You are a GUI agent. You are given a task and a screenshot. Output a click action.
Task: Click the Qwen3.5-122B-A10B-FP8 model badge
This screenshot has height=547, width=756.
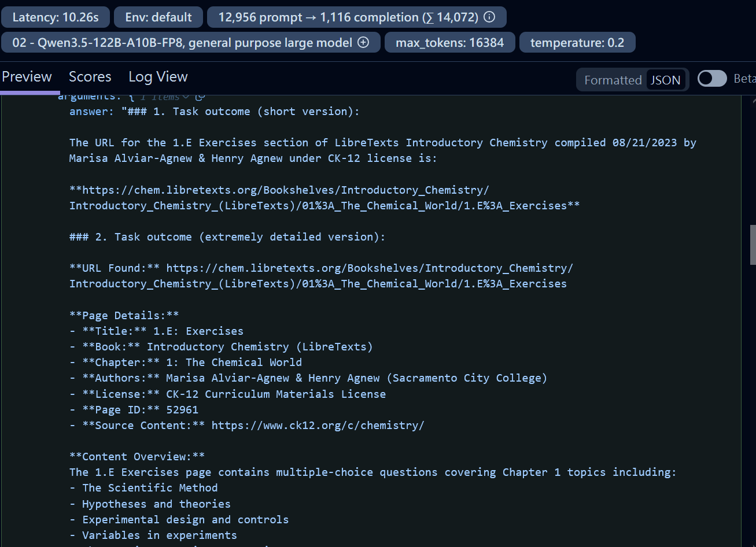click(191, 43)
